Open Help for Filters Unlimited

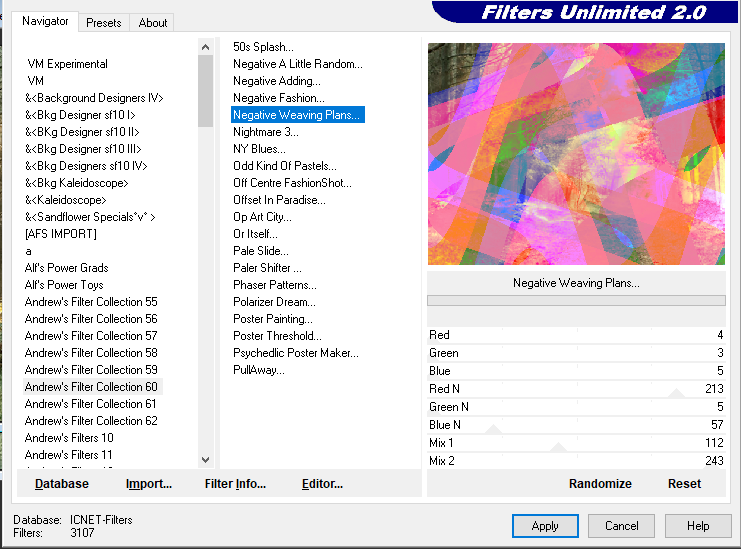point(697,526)
